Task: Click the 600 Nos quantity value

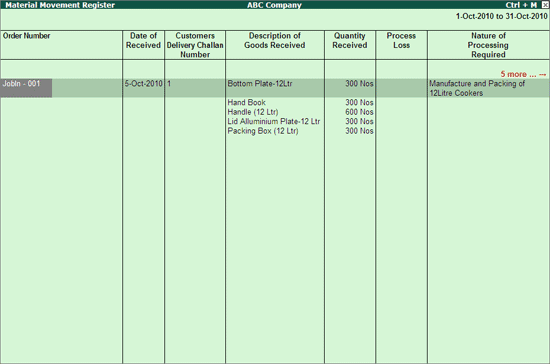Action: tap(359, 112)
